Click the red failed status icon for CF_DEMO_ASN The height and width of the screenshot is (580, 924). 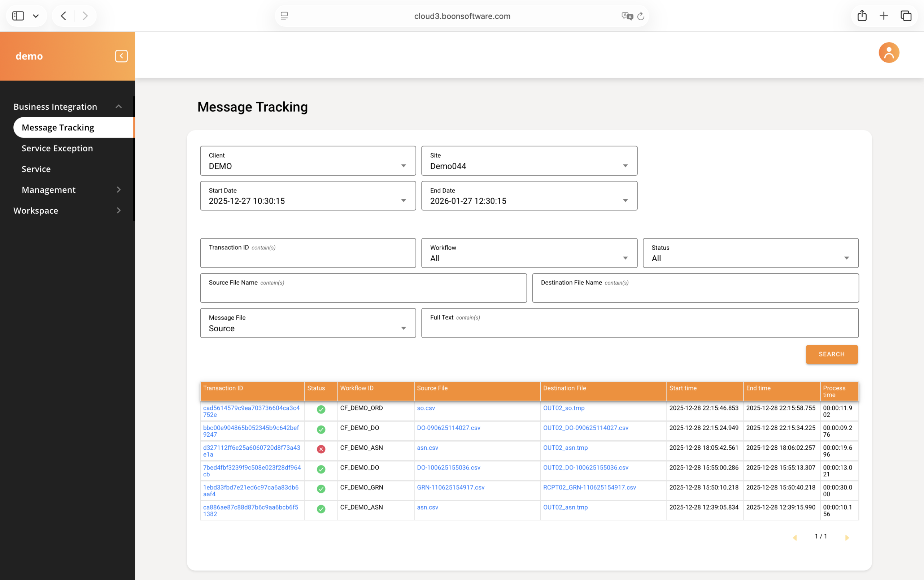pos(321,449)
